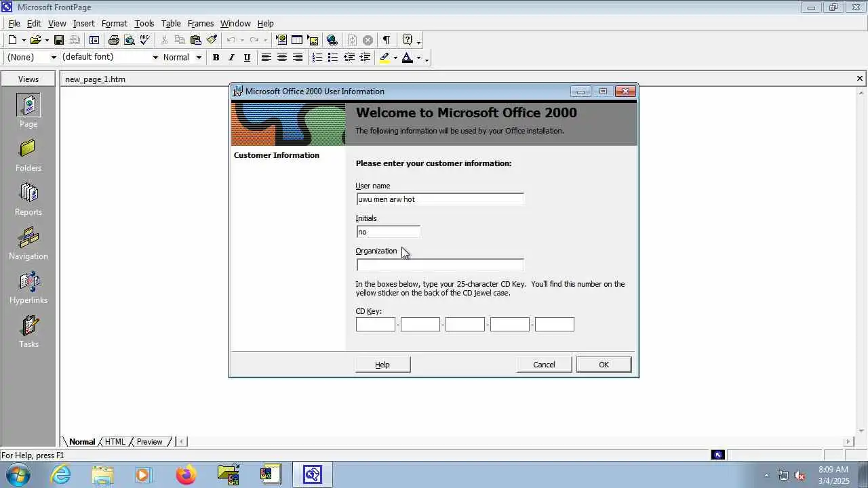Screen dimensions: 868x488
Task: Switch to the Preview tab
Action: 150,441
